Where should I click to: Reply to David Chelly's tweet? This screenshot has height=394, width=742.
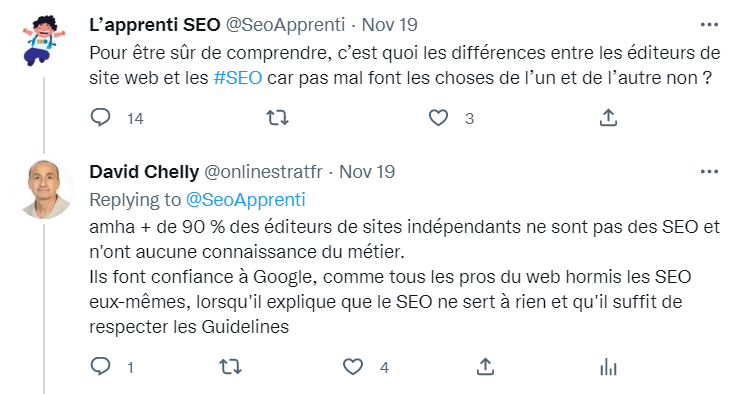pyautogui.click(x=100, y=367)
